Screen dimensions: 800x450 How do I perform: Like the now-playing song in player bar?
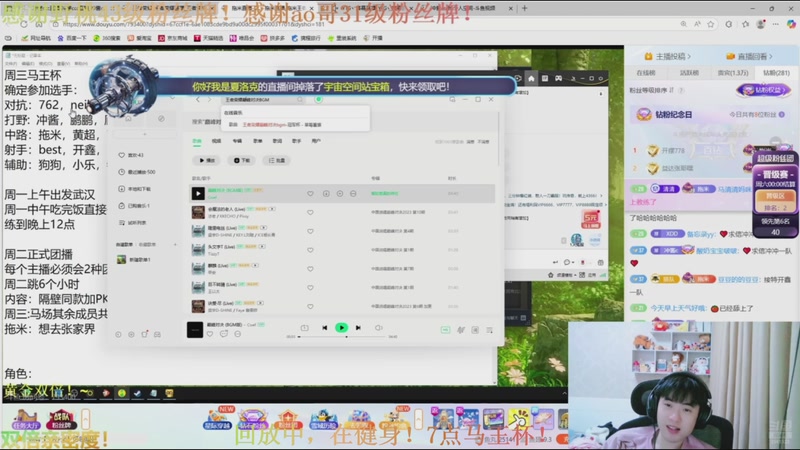(x=210, y=334)
